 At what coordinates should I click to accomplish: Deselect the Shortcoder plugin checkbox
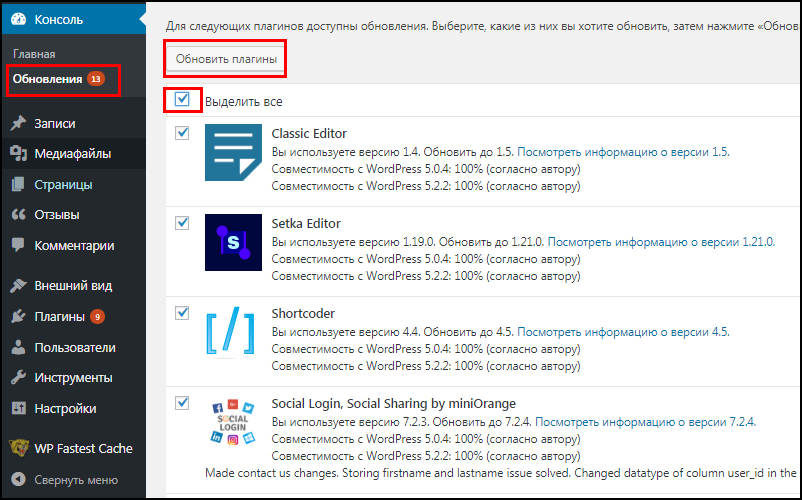[182, 313]
